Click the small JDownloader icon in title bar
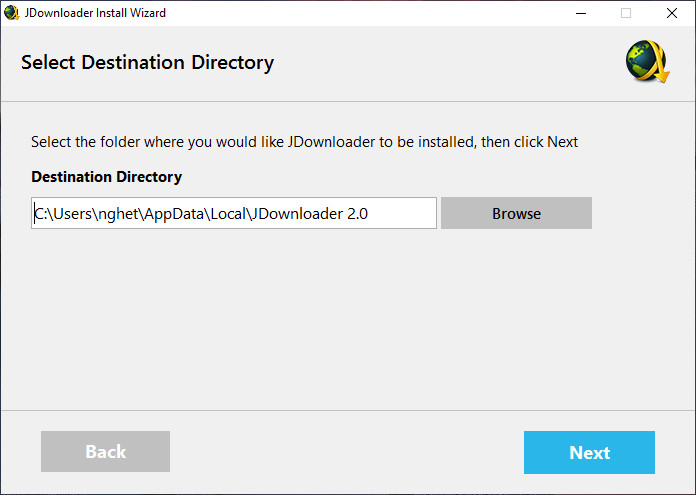 click(x=12, y=13)
